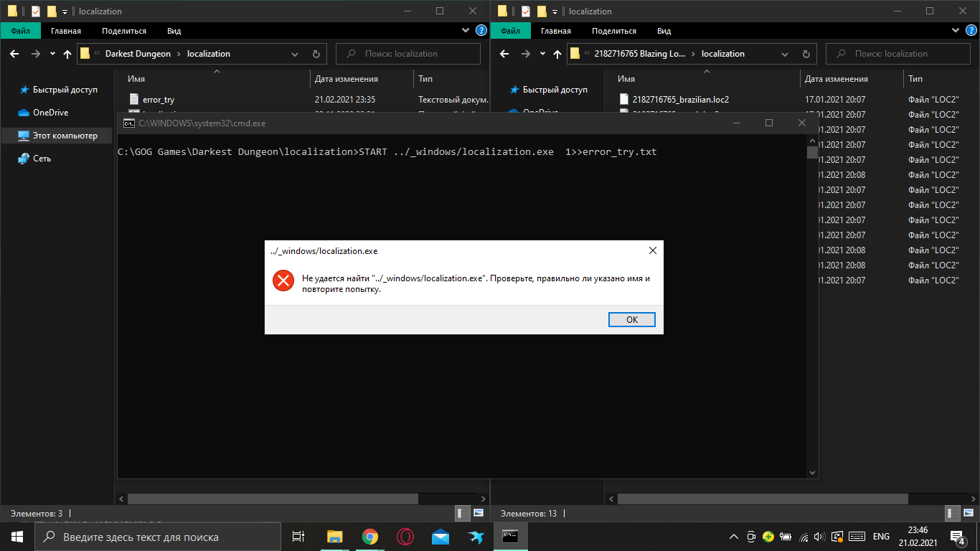This screenshot has height=551, width=980.
Task: Go forward in right Explorer window
Action: tap(525, 54)
